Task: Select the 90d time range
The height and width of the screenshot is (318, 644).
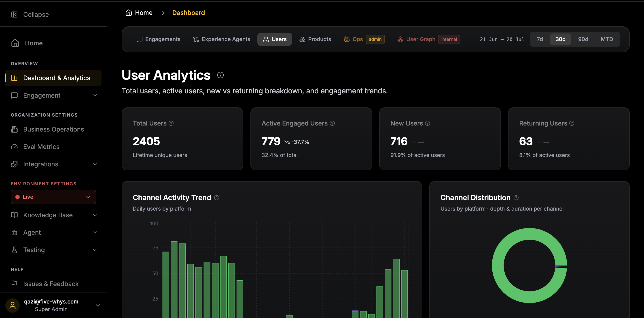Action: (x=583, y=39)
